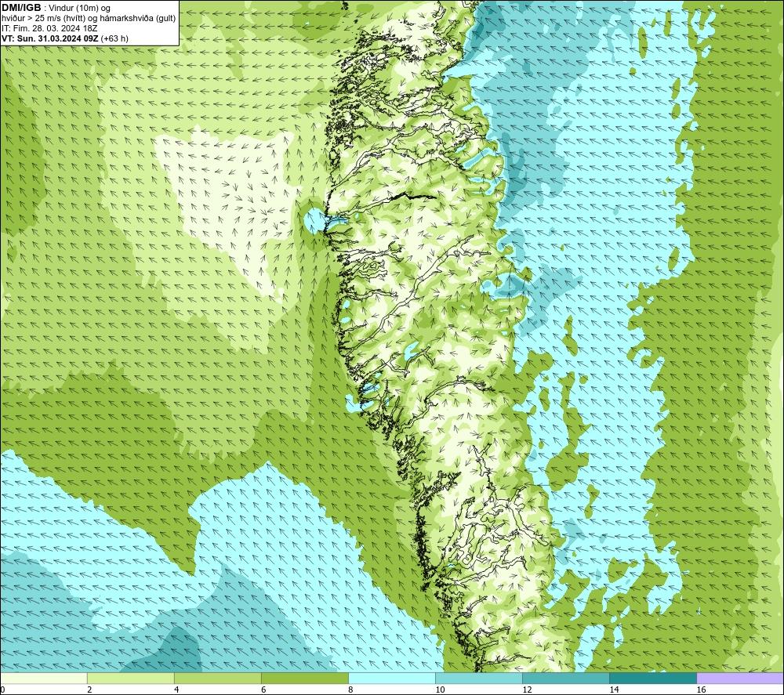The height and width of the screenshot is (695, 784).
Task: Click the color scale label '16'
Action: click(701, 690)
